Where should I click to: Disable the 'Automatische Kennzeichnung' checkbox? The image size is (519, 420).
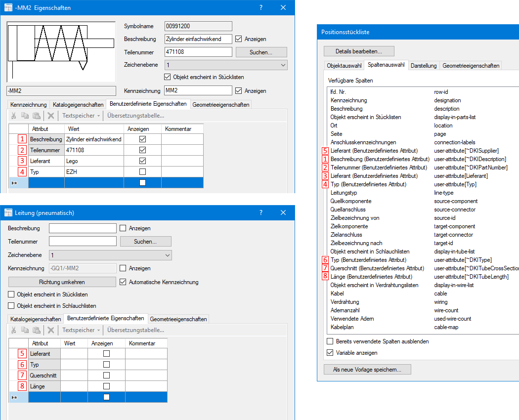124,282
